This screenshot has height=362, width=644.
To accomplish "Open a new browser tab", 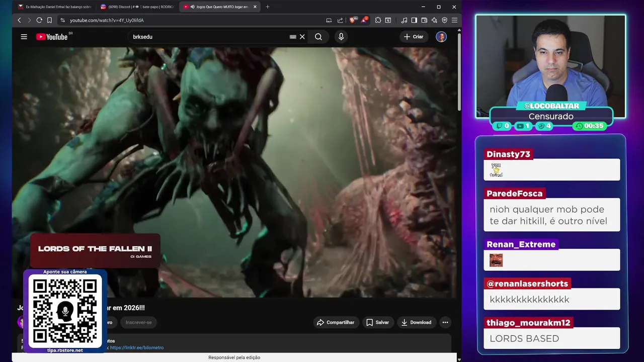I will point(267,7).
